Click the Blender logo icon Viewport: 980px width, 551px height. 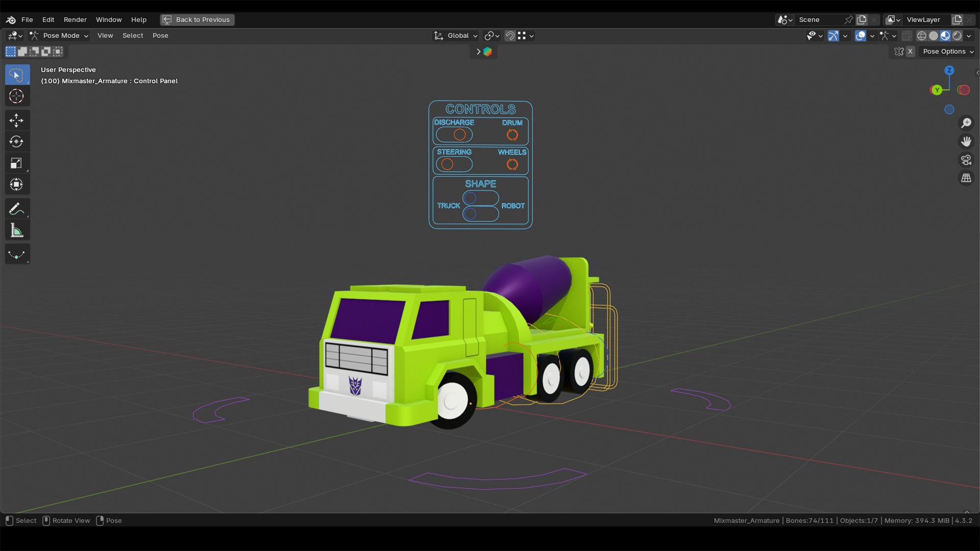(11, 19)
